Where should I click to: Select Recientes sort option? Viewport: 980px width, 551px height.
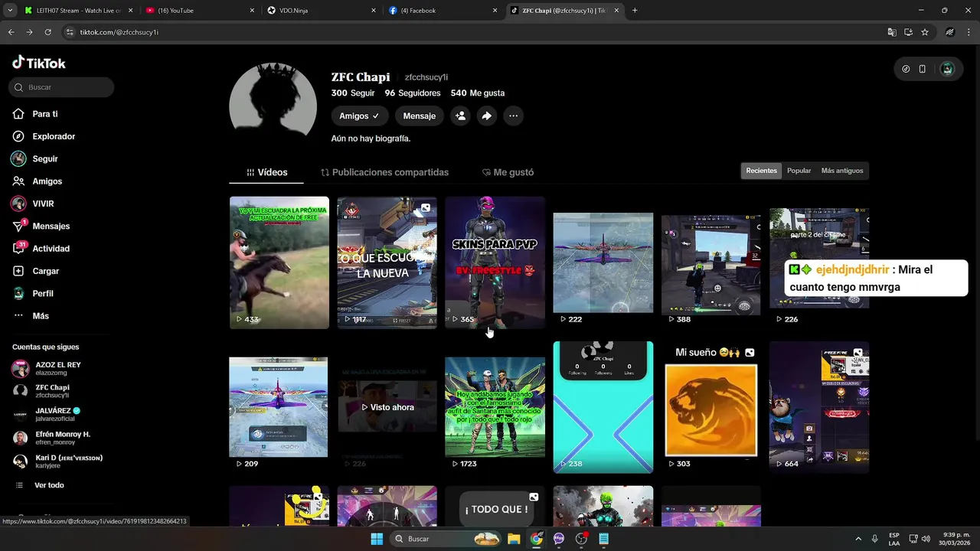coord(762,171)
